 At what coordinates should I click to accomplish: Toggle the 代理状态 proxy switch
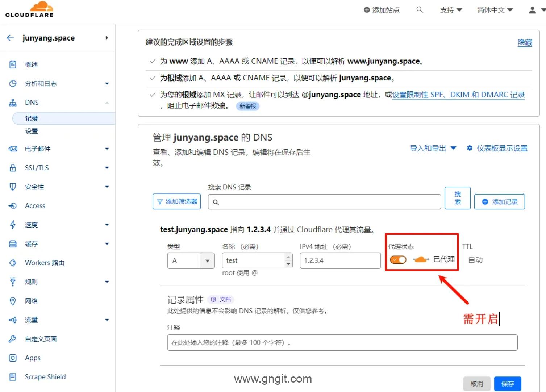coord(398,259)
